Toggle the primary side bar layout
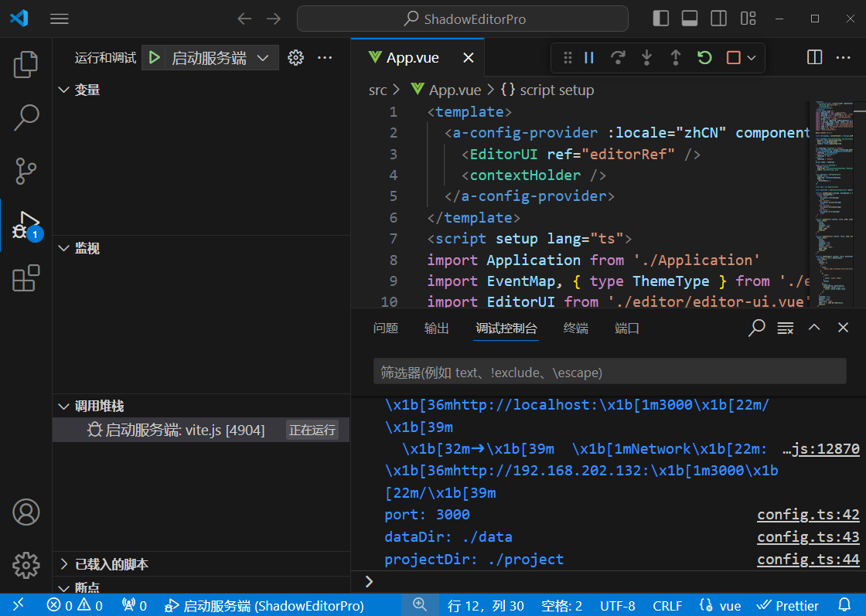This screenshot has width=866, height=616. 661,19
